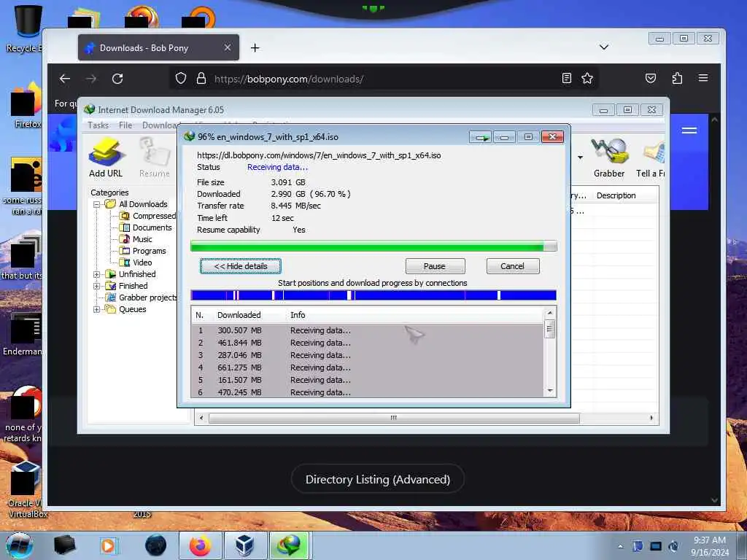Reload the page in Firefox
The image size is (747, 560).
pos(117,79)
